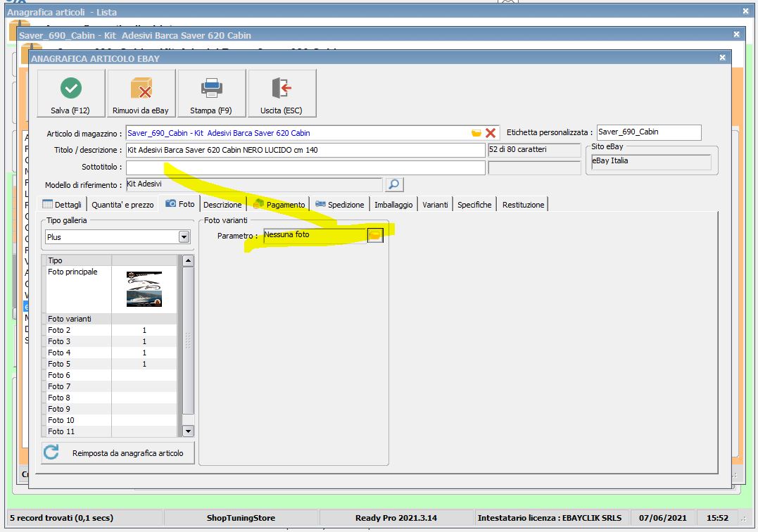
Task: Open the Specifiche tab
Action: click(474, 204)
